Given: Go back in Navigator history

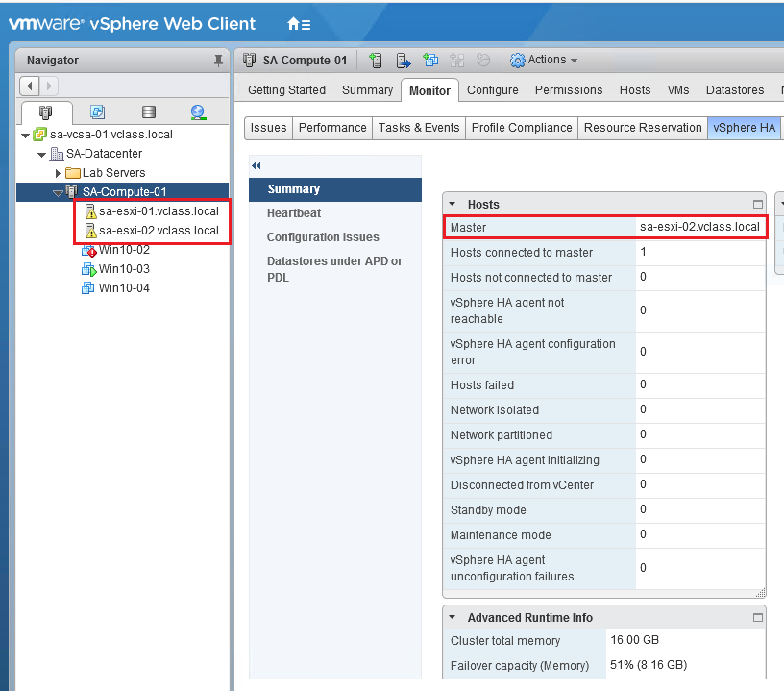Looking at the screenshot, I should [x=30, y=86].
